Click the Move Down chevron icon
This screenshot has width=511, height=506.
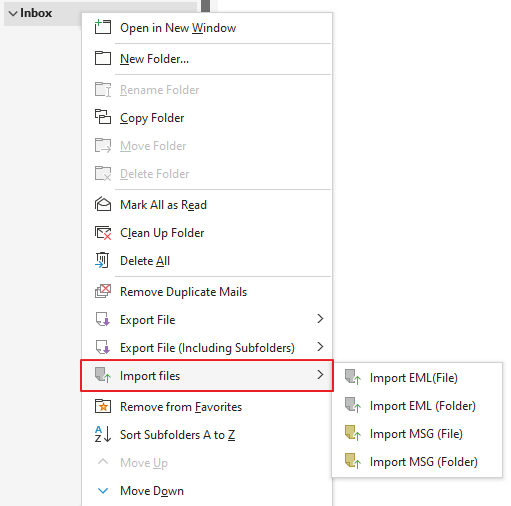tap(103, 490)
